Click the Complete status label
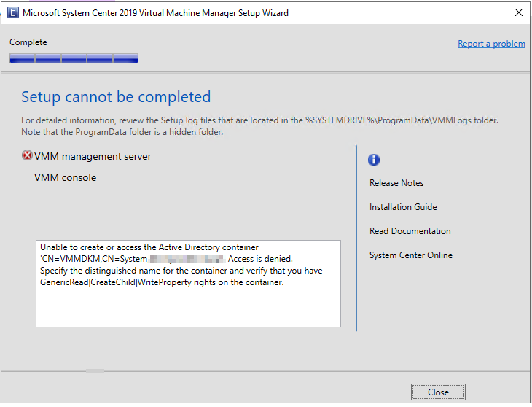Screen dimensions: 532x407 click(28, 42)
